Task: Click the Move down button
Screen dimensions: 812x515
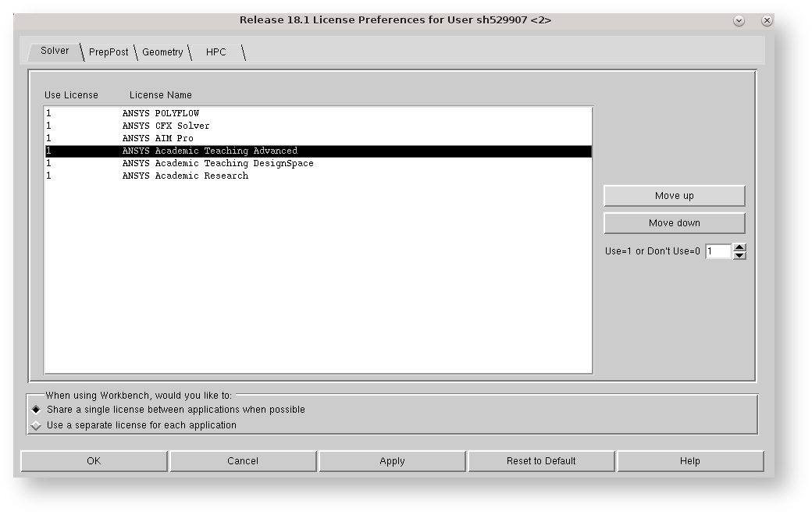Action: [674, 222]
